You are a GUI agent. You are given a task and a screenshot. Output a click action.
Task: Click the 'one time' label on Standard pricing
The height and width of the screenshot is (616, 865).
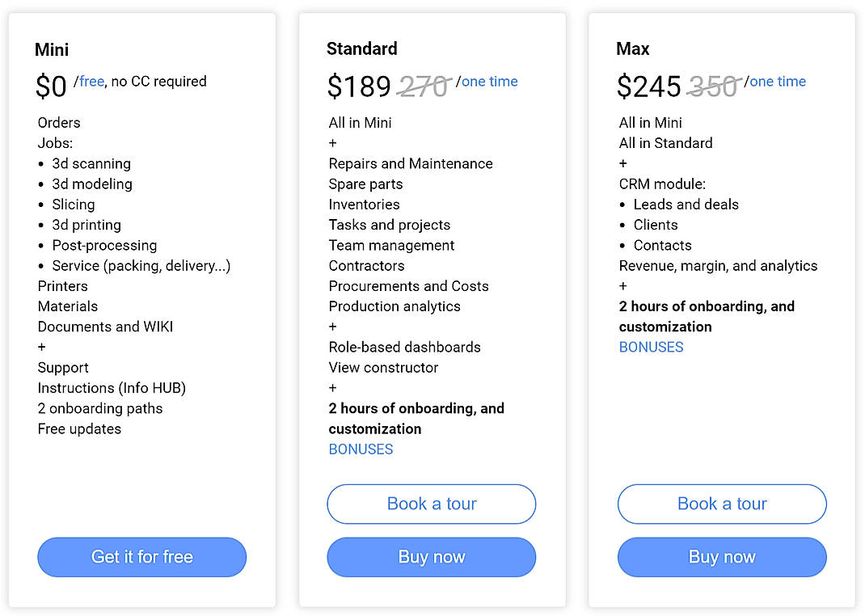coord(488,81)
